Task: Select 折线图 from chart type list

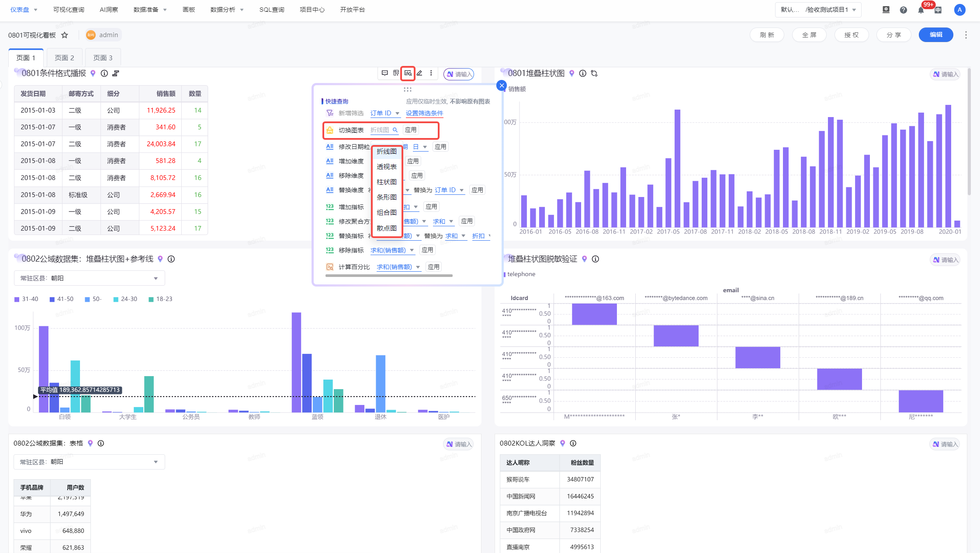Action: pos(387,151)
